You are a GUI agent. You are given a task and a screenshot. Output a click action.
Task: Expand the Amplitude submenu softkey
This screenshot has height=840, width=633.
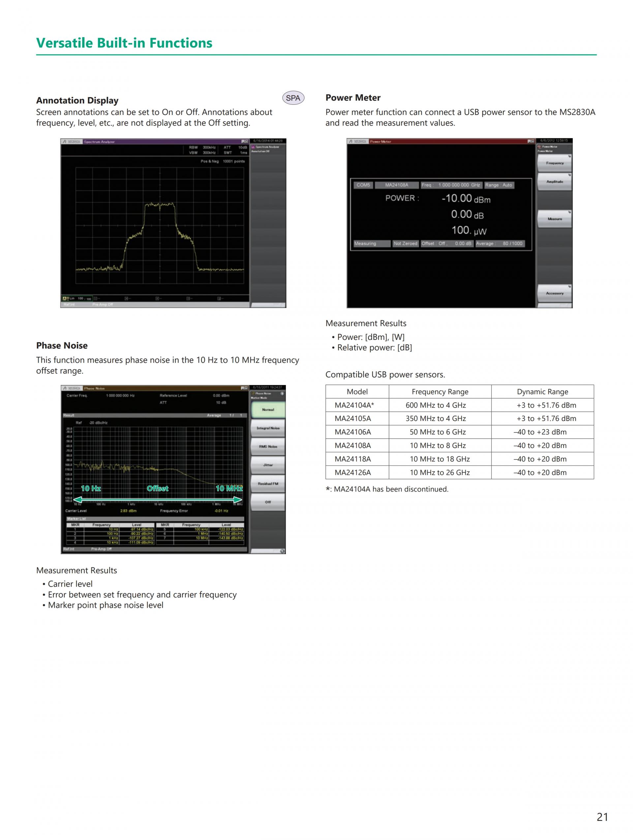click(554, 182)
